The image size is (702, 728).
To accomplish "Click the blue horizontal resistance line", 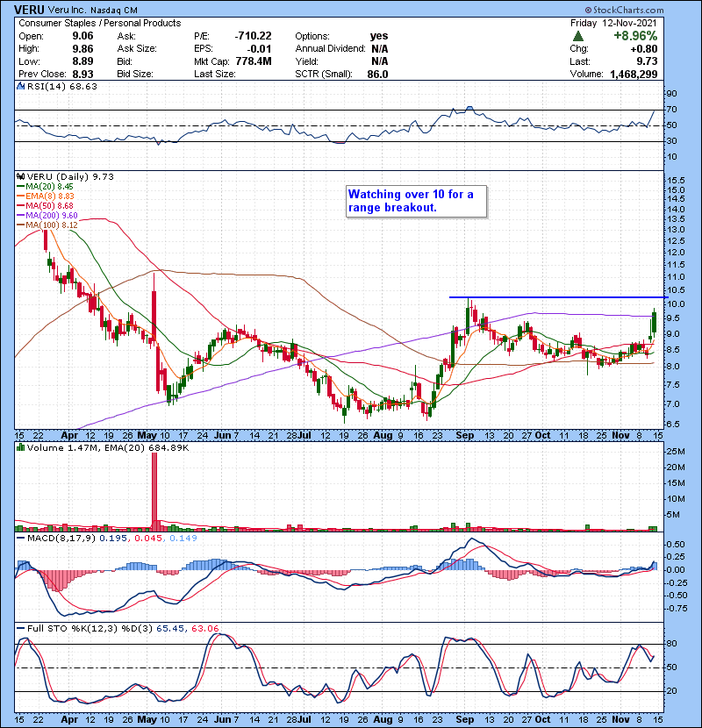I will 557,297.
